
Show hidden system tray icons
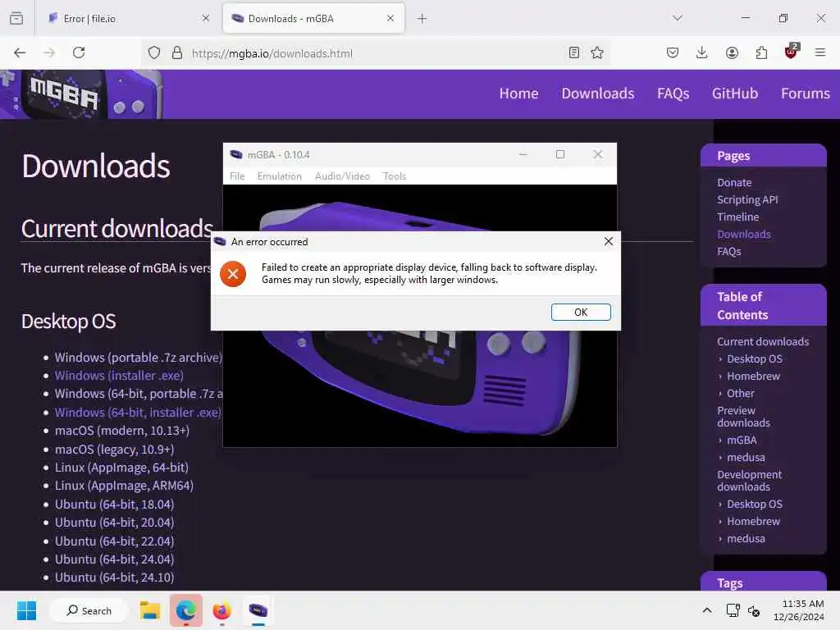pos(707,610)
